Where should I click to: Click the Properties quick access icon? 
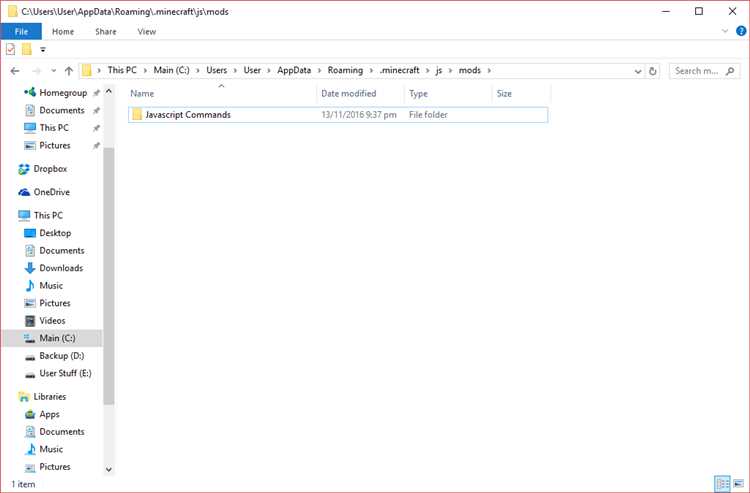pyautogui.click(x=11, y=49)
